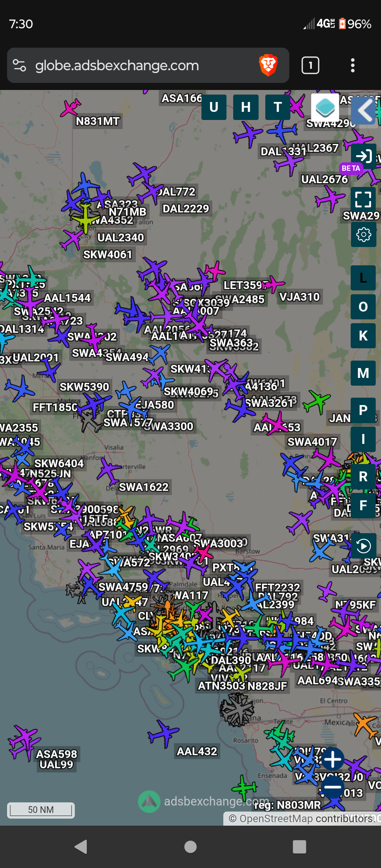Image resolution: width=381 pixels, height=868 pixels.
Task: Select aircraft label N795KF
Action: (x=356, y=605)
